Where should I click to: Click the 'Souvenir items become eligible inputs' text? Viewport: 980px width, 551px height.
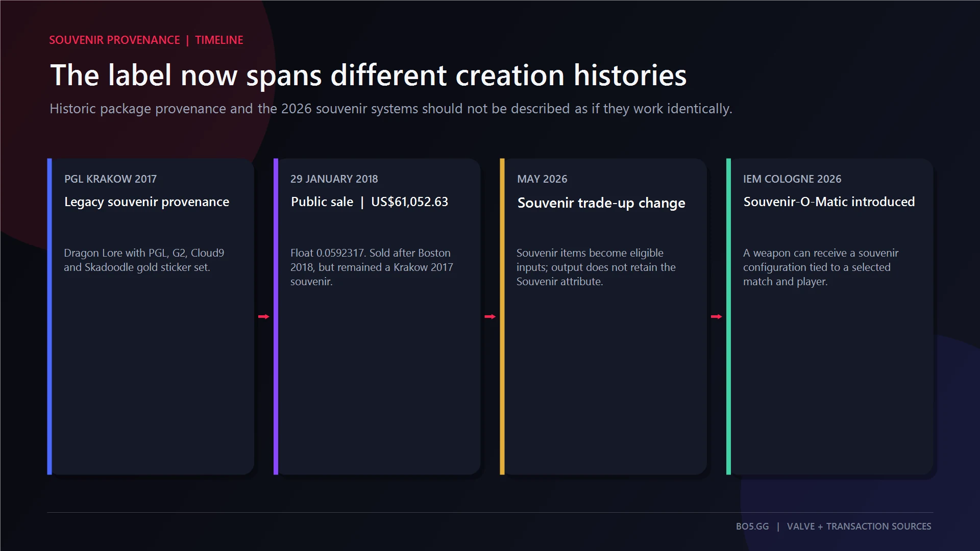[596, 267]
